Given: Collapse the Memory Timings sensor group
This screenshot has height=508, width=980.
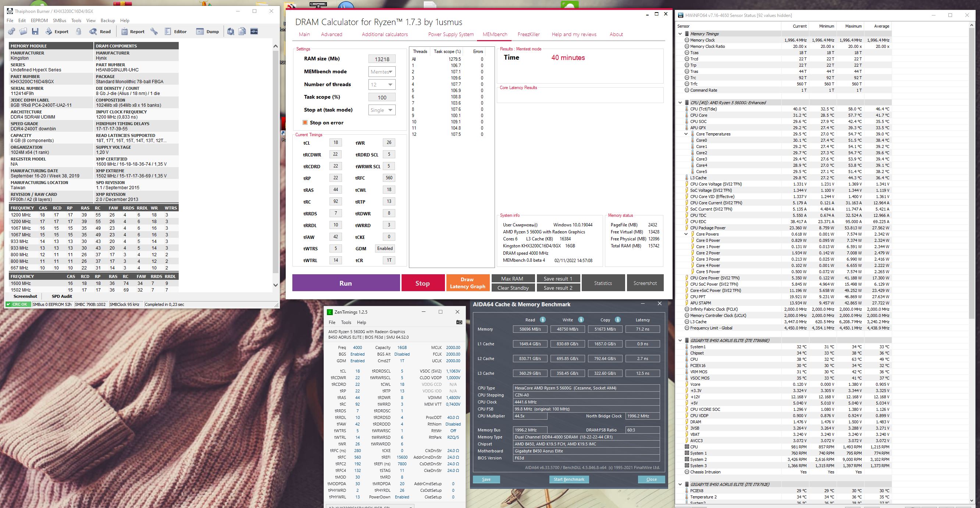Looking at the screenshot, I should (680, 34).
